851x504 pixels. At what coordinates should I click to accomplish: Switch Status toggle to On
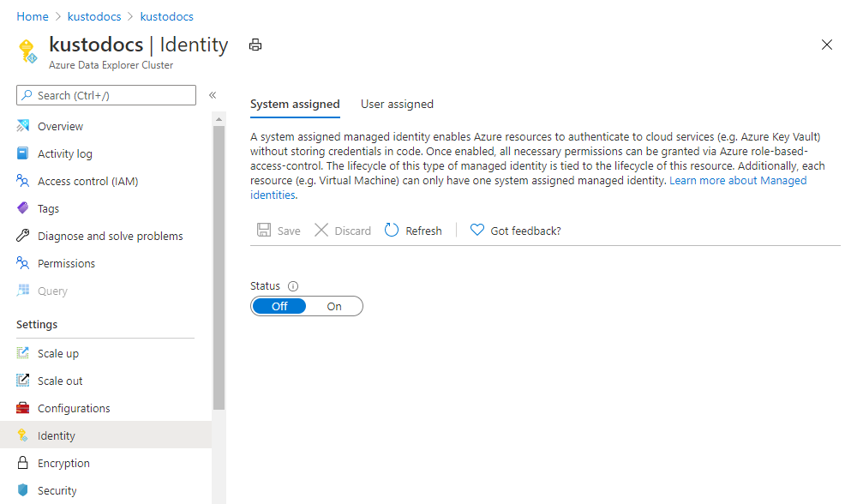334,306
